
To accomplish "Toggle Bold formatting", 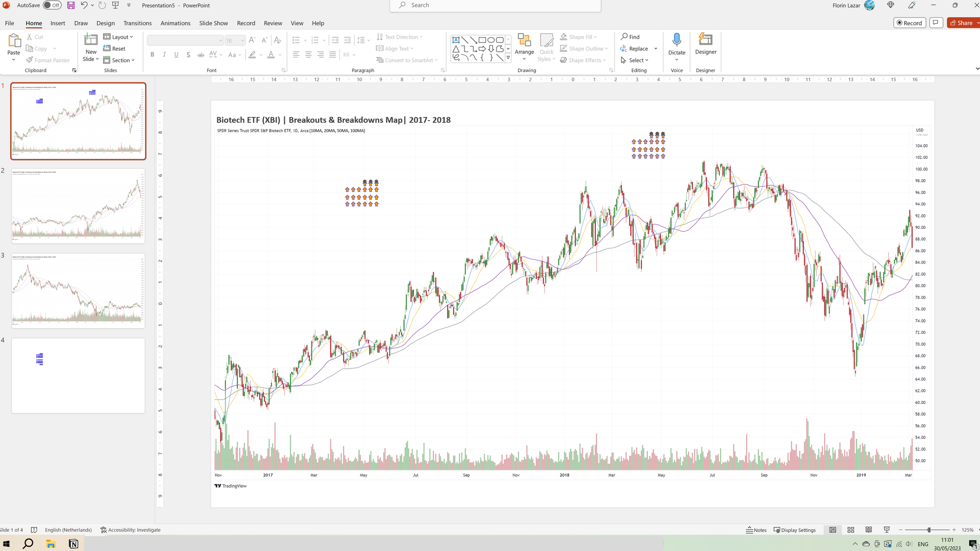I will pos(152,55).
